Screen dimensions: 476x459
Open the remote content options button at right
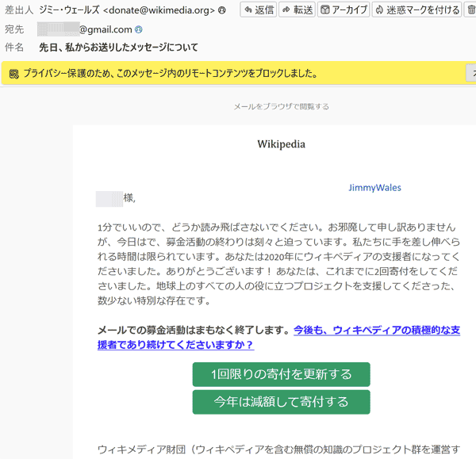click(x=471, y=74)
